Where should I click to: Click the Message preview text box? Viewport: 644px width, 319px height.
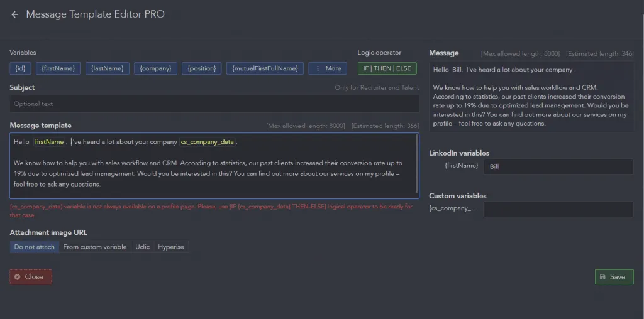pyautogui.click(x=532, y=97)
